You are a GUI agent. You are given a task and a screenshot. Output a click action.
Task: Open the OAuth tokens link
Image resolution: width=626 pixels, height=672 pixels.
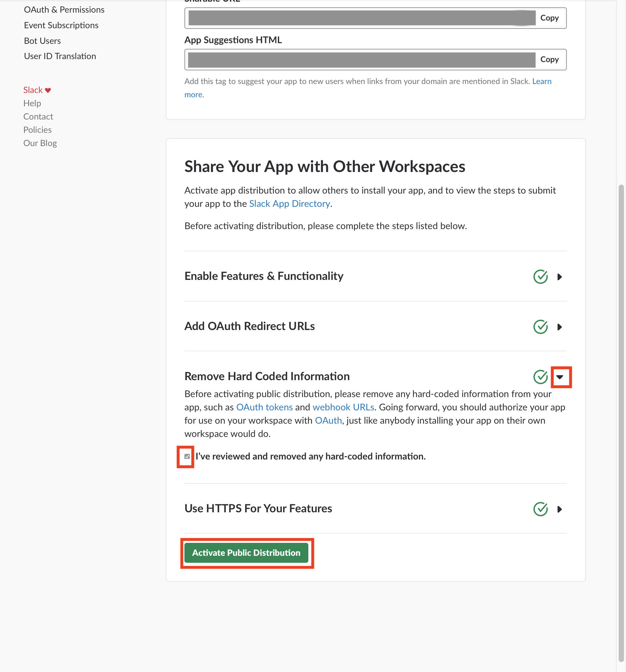pos(264,407)
